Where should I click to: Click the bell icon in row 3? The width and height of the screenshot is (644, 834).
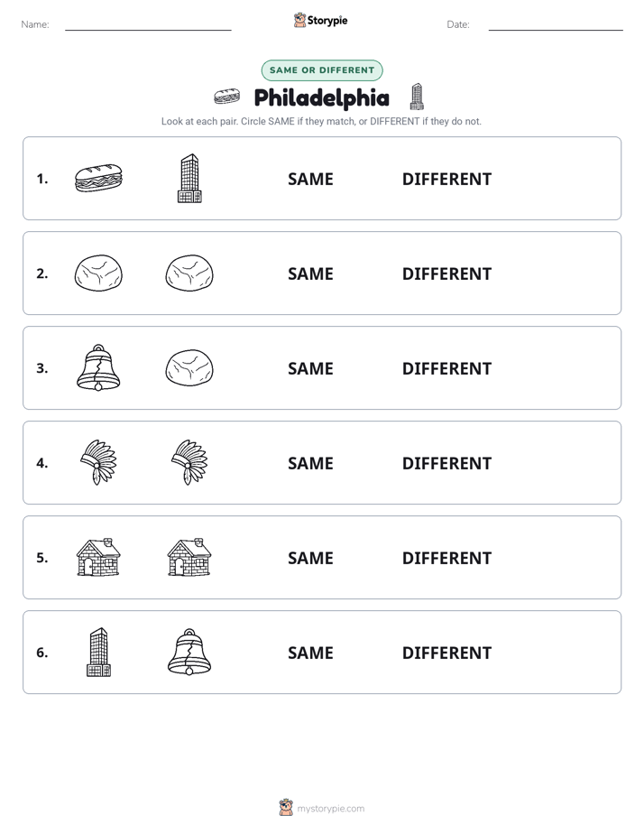[98, 367]
